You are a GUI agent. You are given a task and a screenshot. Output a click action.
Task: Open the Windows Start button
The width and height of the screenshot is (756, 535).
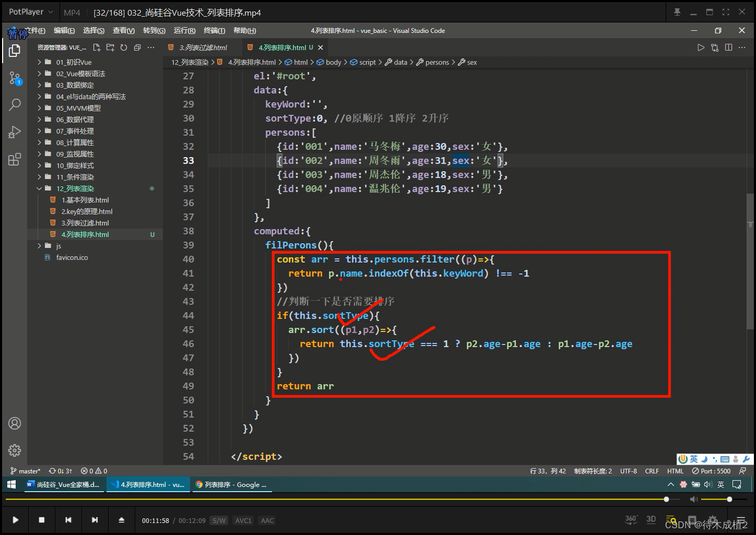point(11,484)
